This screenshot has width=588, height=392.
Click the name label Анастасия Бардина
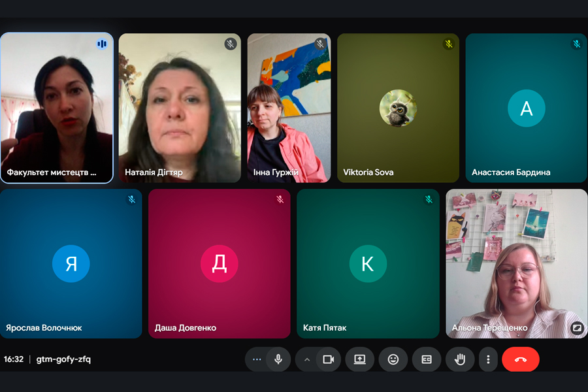(x=511, y=172)
